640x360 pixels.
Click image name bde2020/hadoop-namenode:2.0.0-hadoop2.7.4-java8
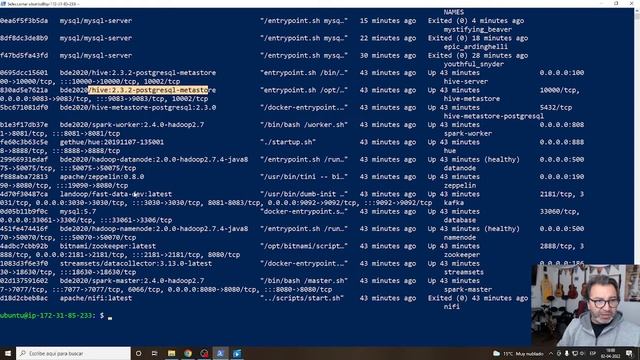click(x=154, y=229)
